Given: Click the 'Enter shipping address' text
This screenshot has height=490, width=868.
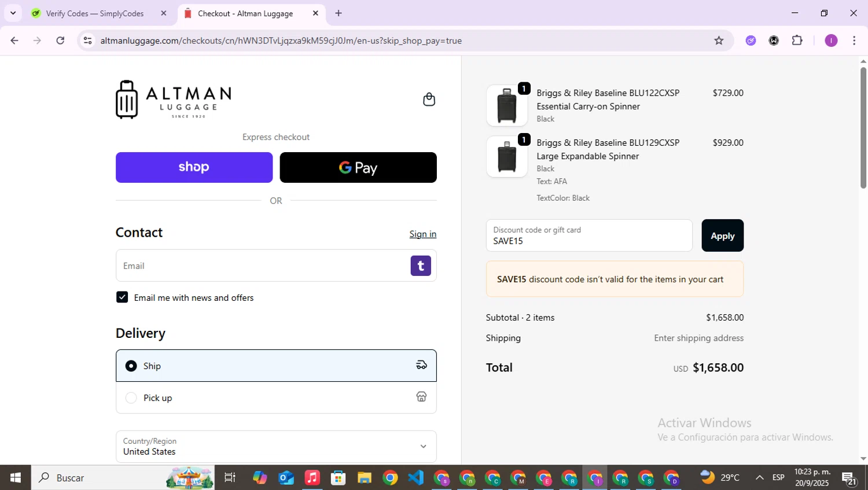Looking at the screenshot, I should (698, 338).
